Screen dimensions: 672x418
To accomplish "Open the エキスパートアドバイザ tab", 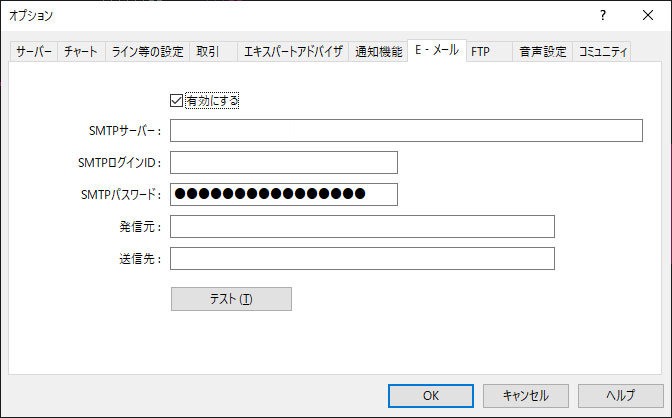I will [x=293, y=52].
